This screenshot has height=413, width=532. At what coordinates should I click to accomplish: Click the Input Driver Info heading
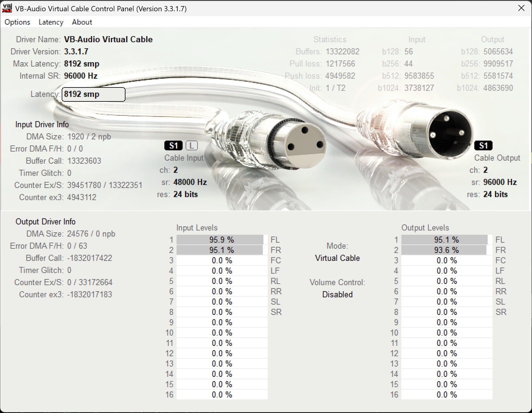pyautogui.click(x=42, y=125)
